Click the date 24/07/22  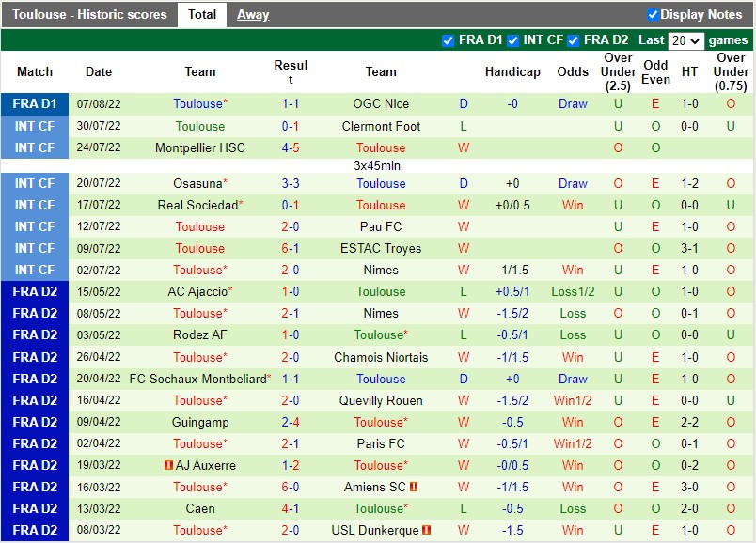[99, 147]
